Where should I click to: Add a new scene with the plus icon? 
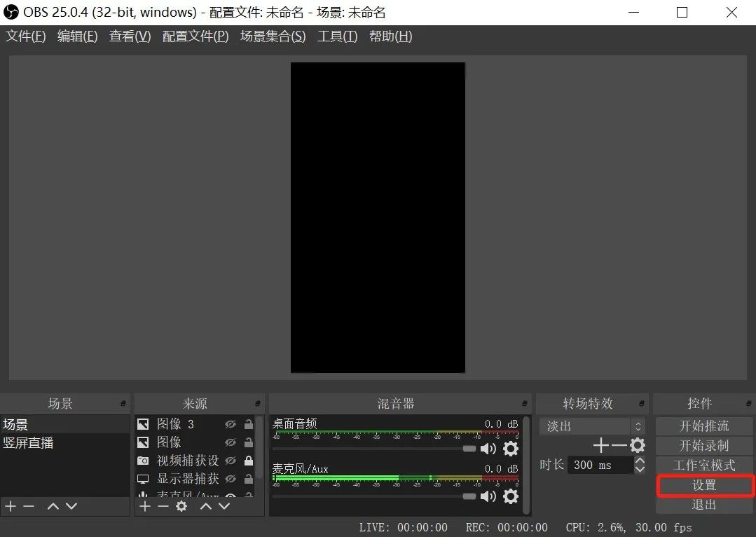[x=11, y=506]
